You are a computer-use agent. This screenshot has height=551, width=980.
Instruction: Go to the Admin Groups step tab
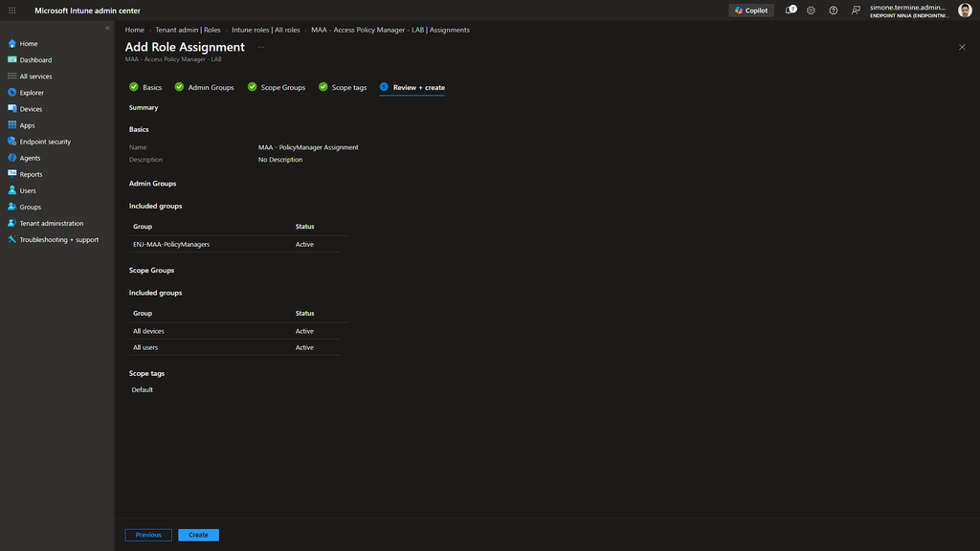(205, 87)
